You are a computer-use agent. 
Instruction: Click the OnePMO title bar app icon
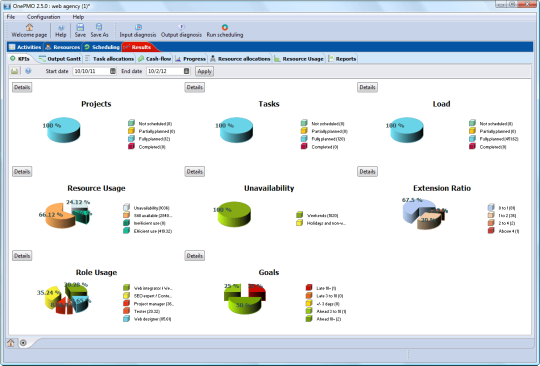(x=7, y=6)
